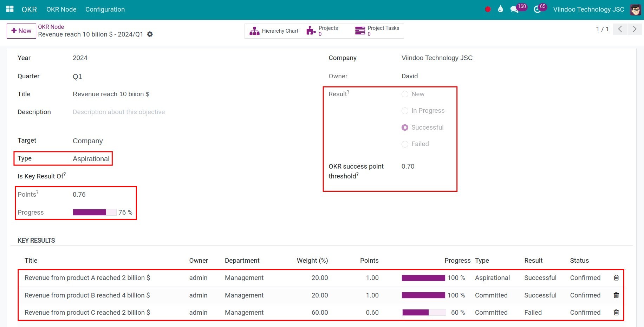Open the Hierarchy Chart view
644x327 pixels.
click(x=274, y=31)
